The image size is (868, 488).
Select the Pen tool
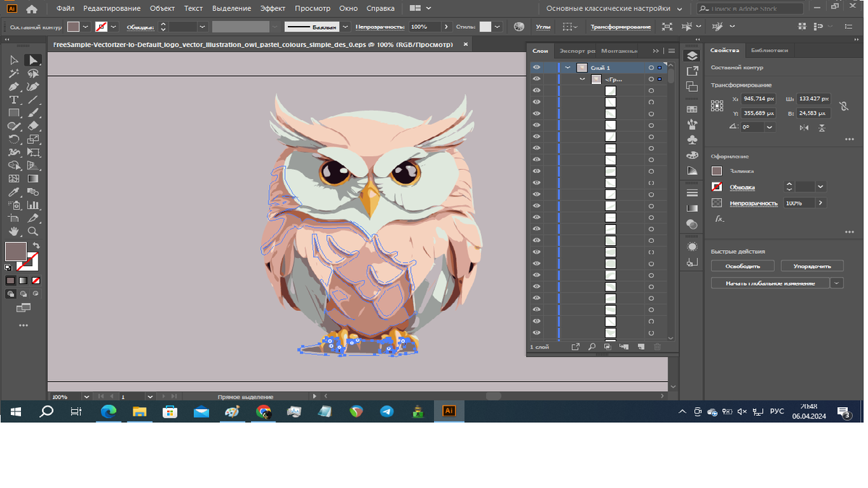pos(14,87)
